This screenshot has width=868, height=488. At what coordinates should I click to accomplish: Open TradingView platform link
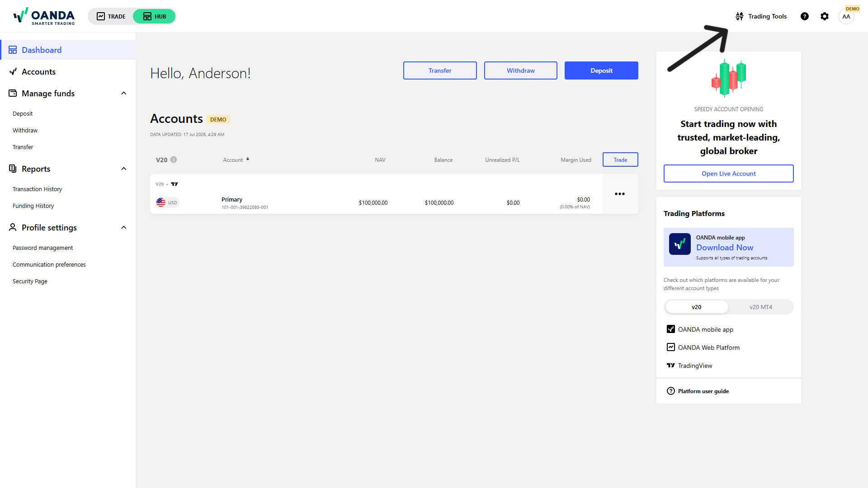tap(695, 366)
